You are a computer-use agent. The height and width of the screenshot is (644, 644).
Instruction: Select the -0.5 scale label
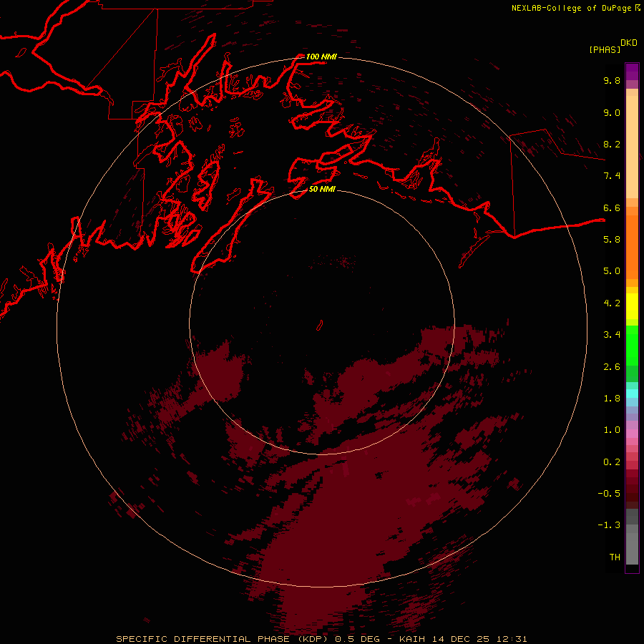coord(609,494)
